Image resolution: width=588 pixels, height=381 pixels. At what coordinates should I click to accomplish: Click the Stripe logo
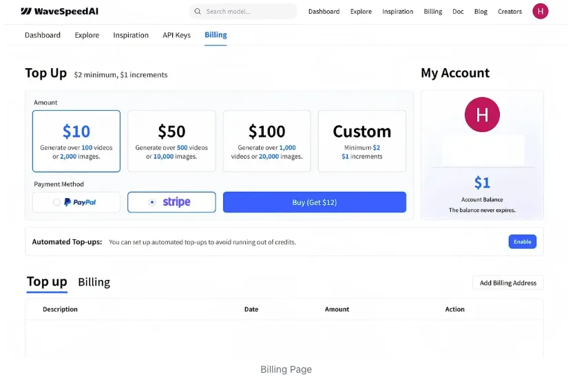point(177,202)
